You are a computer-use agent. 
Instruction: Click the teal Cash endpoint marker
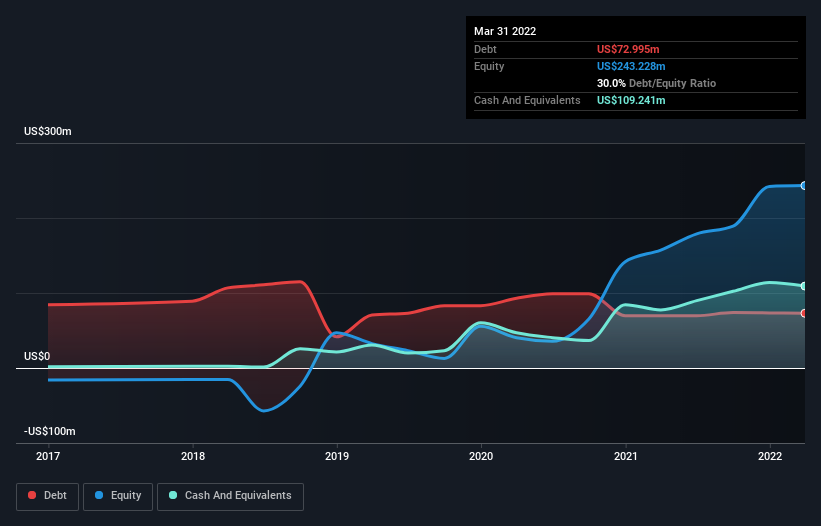click(x=804, y=286)
